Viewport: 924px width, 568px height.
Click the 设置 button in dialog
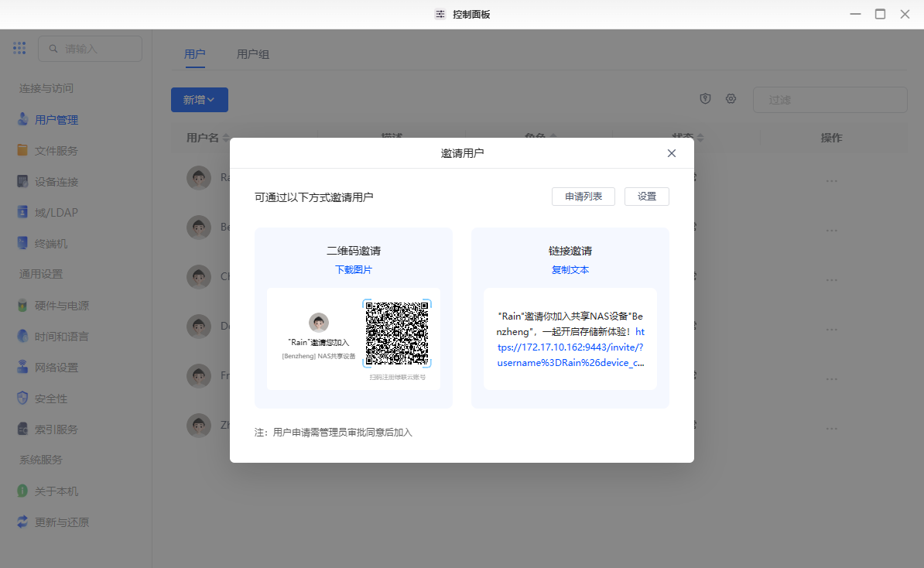point(646,197)
